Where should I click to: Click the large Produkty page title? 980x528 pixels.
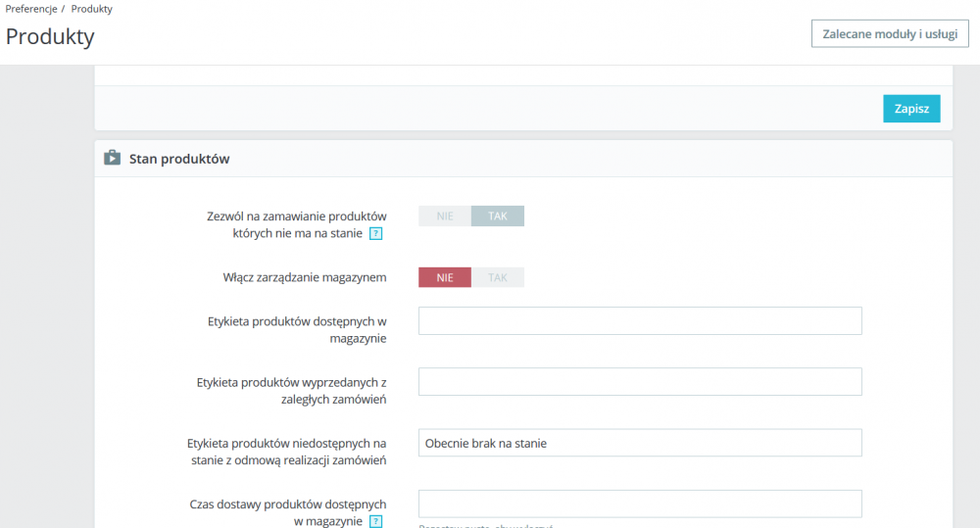point(50,37)
